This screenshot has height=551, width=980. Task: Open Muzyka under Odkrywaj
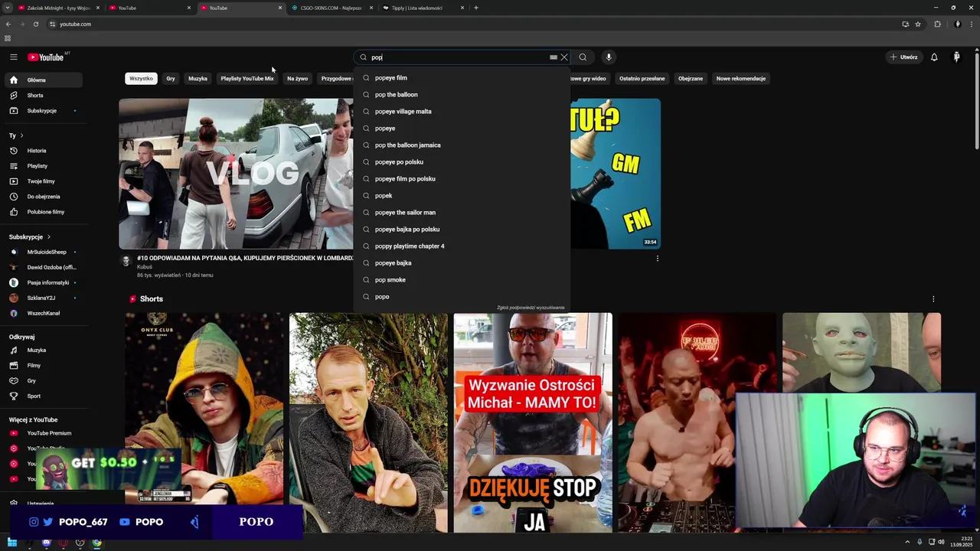click(x=44, y=350)
